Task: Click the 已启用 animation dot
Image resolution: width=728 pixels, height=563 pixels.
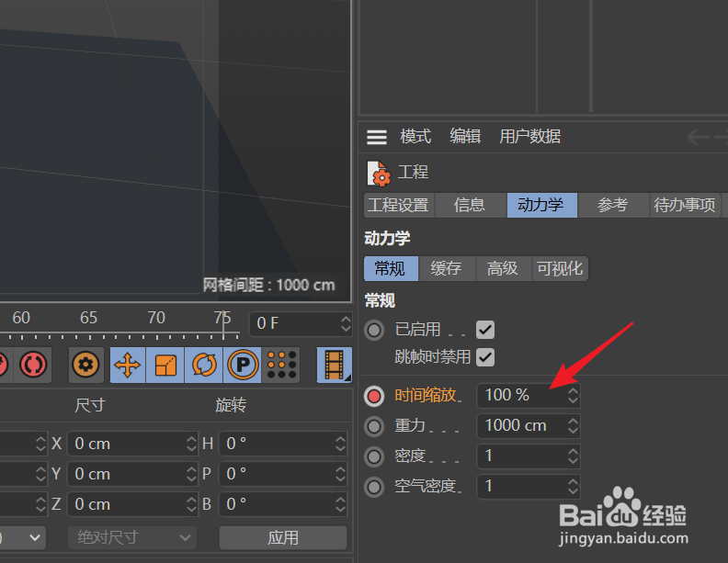Action: pyautogui.click(x=374, y=331)
